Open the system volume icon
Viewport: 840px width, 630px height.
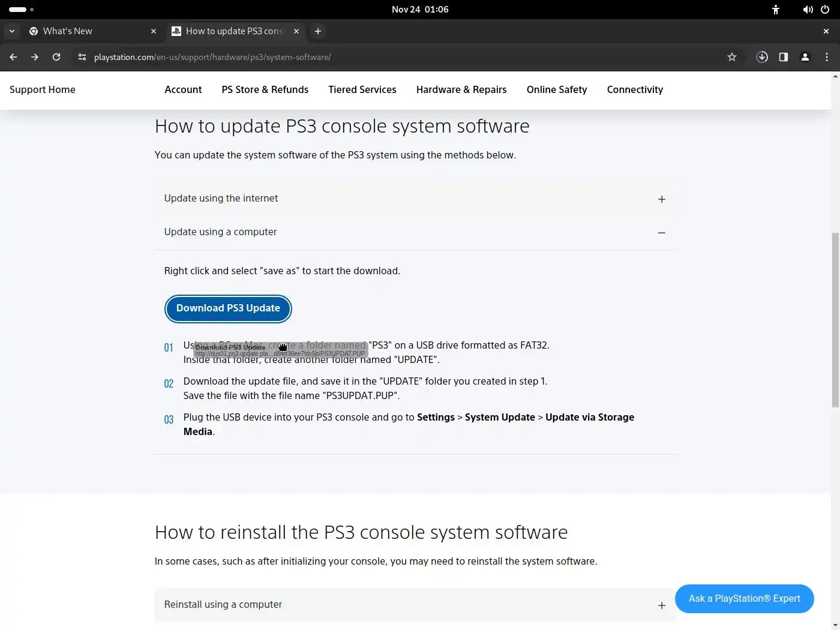[808, 10]
